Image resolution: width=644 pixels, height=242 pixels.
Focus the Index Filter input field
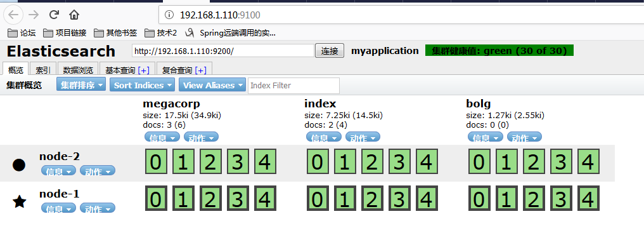click(x=293, y=86)
